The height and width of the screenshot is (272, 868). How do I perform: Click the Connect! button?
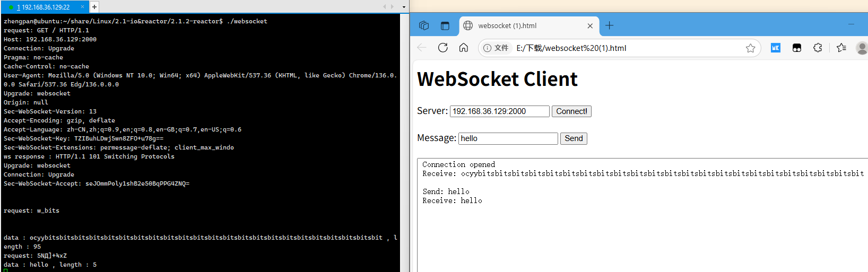[571, 111]
